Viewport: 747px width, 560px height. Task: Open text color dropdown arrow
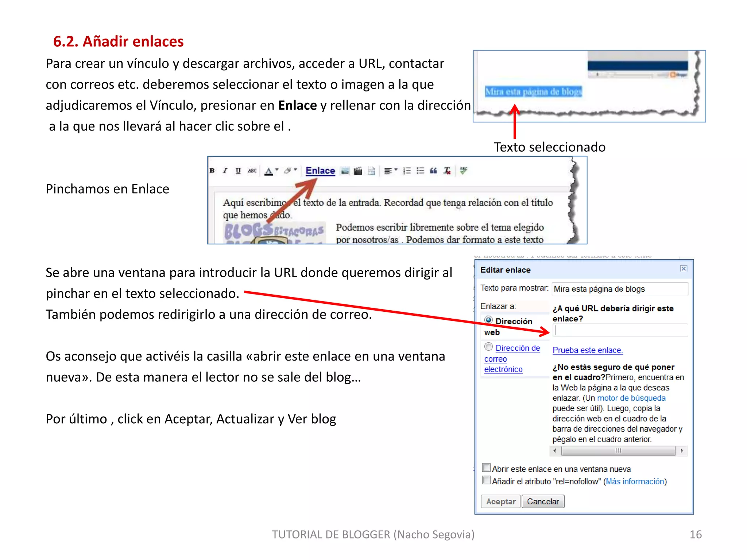[x=277, y=170]
